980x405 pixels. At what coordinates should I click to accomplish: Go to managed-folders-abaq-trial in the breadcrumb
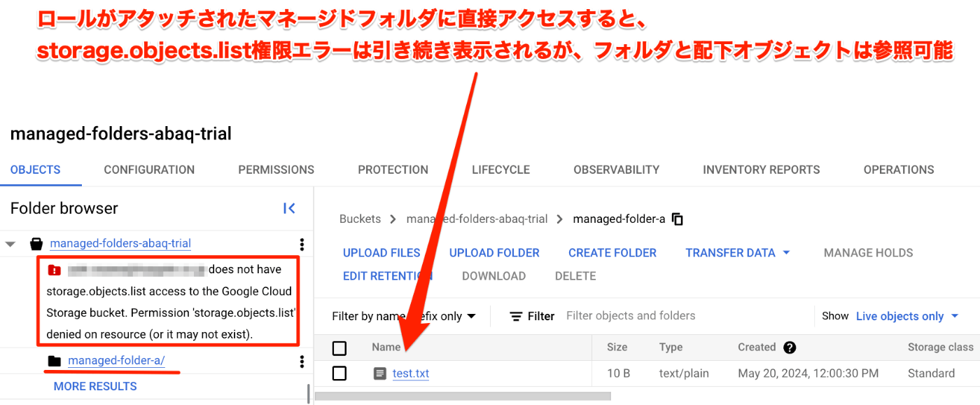[477, 219]
